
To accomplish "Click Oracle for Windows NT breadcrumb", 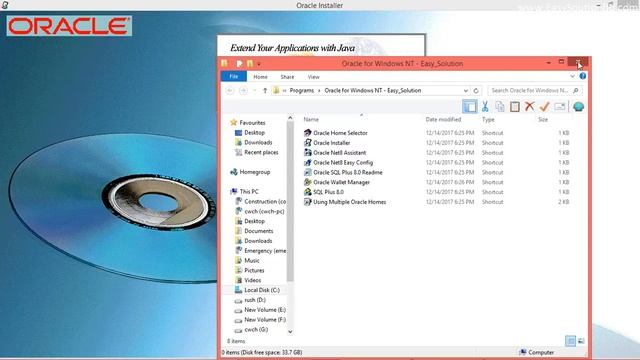I will coord(373,91).
